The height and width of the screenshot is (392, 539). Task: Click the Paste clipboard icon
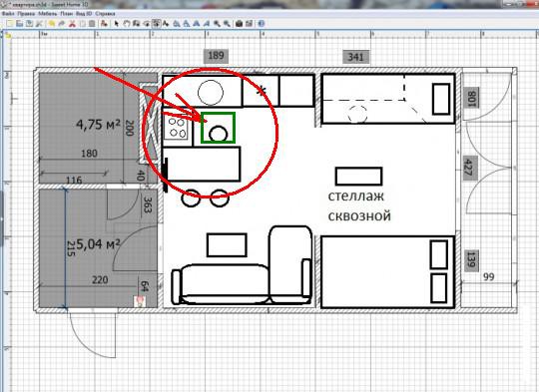pyautogui.click(x=92, y=23)
